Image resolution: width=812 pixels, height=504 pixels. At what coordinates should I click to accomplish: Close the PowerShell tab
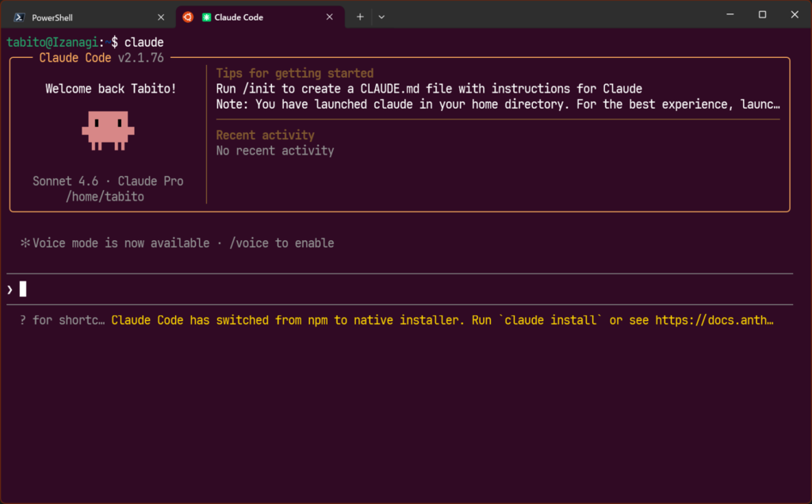pyautogui.click(x=161, y=17)
